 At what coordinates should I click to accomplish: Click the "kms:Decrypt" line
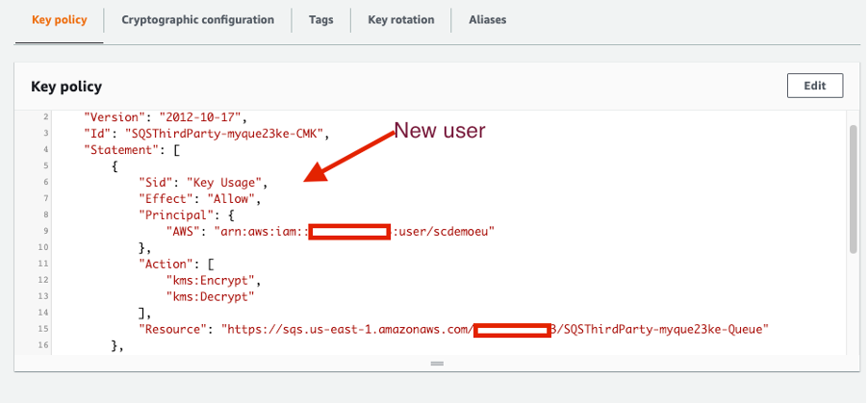(210, 296)
